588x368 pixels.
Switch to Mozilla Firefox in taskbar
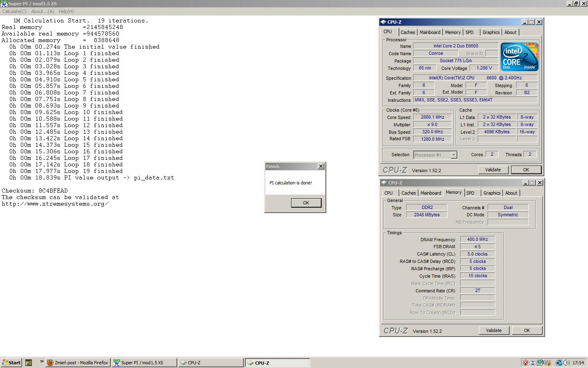click(78, 363)
